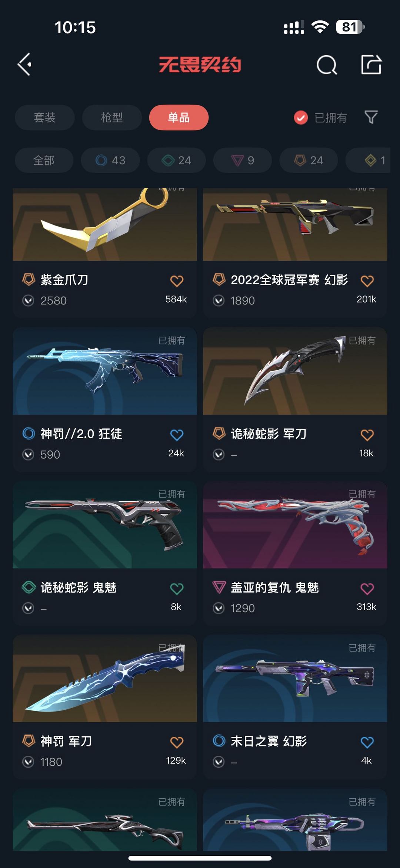
Task: Switch to the 套装 tab
Action: click(45, 118)
